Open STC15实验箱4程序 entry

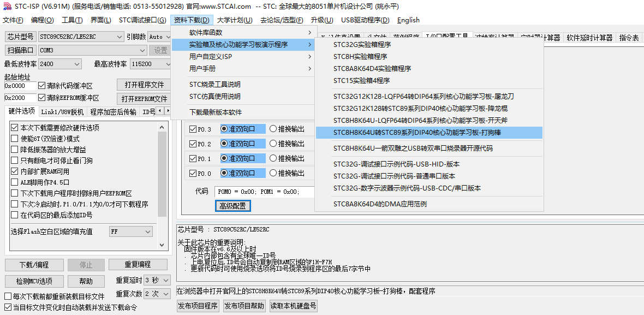pos(429,80)
